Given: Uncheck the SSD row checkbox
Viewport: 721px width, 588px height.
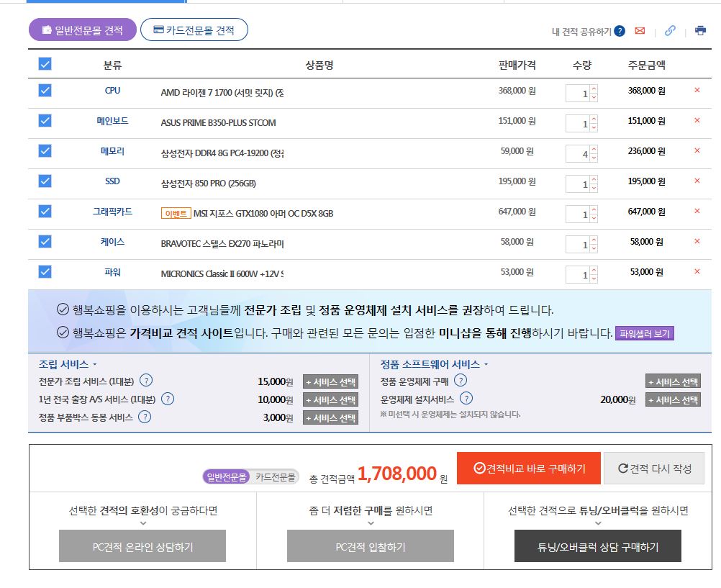Looking at the screenshot, I should (x=45, y=181).
